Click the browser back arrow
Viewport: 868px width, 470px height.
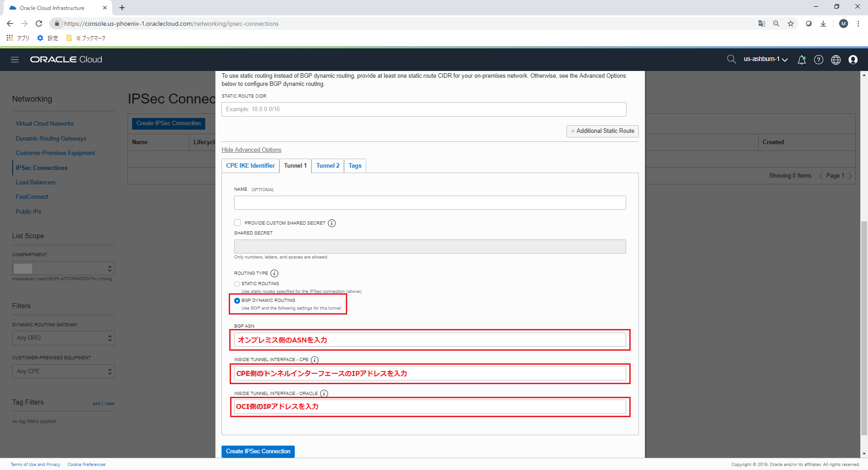pyautogui.click(x=10, y=23)
